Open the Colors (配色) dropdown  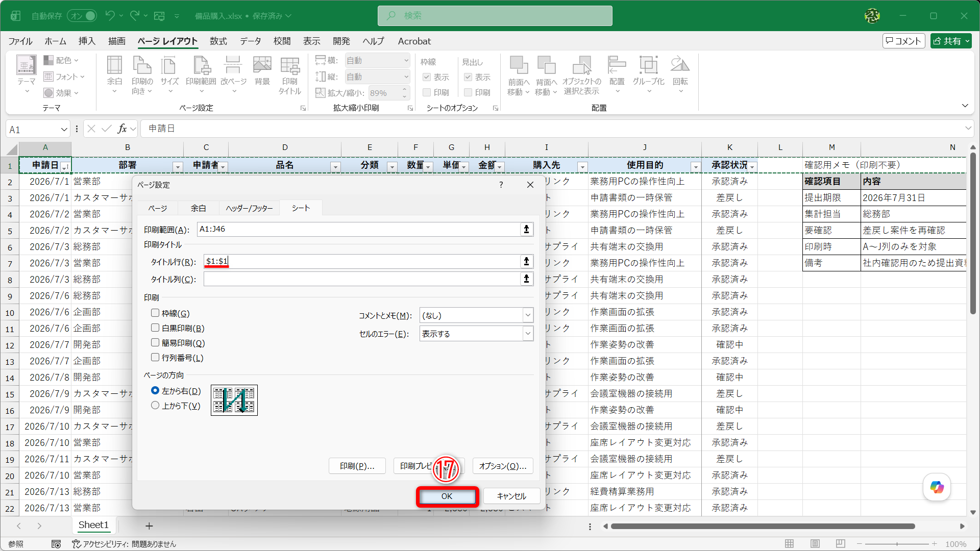tap(61, 60)
